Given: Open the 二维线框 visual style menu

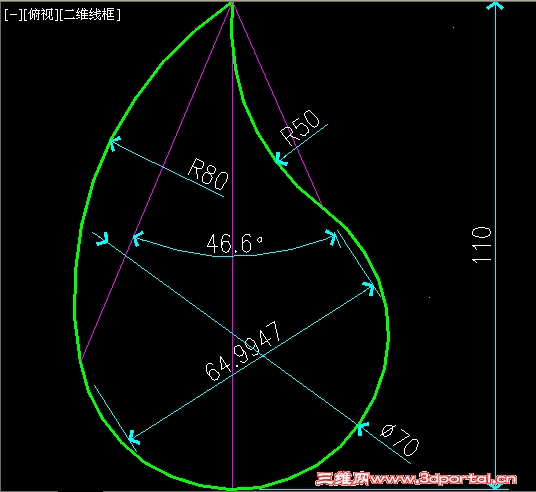Looking at the screenshot, I should [90, 15].
